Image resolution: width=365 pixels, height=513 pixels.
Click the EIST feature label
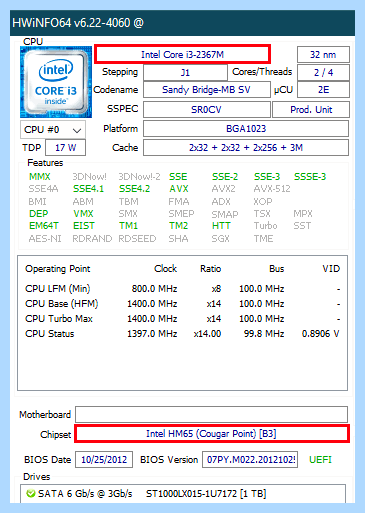pyautogui.click(x=84, y=226)
